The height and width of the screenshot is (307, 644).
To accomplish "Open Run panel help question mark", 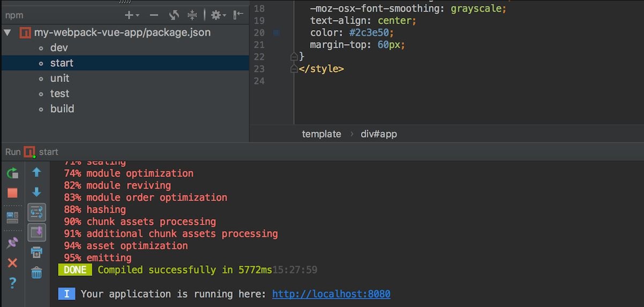I will [12, 283].
